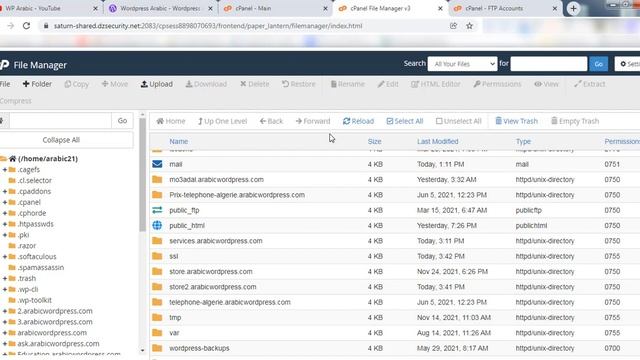
Task: Go to Home directory button
Action: coord(171,121)
